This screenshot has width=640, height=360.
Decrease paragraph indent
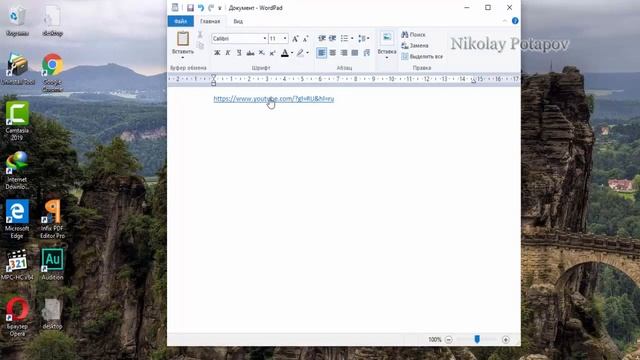[322, 38]
